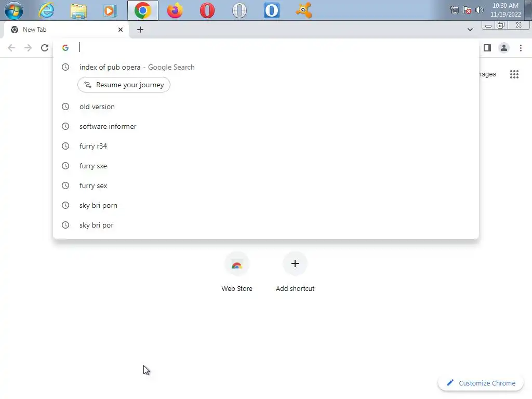Toggle the side panel icon
532x399 pixels.
click(487, 48)
